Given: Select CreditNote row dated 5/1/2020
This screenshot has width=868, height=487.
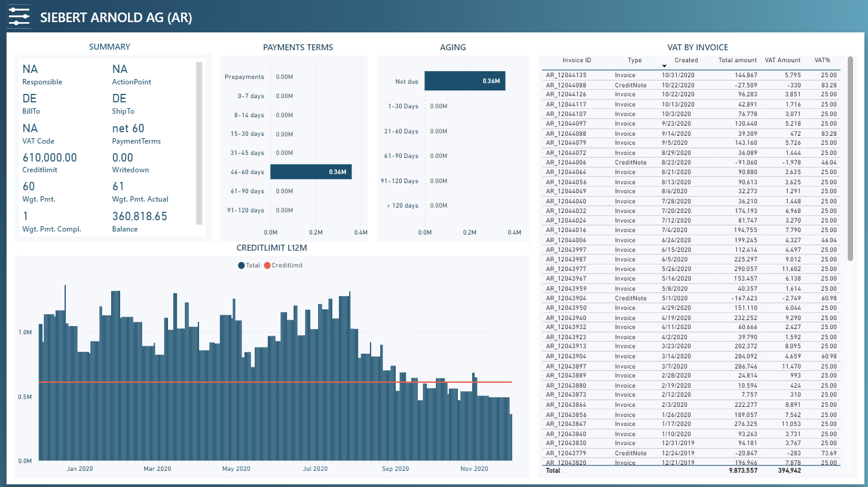Looking at the screenshot, I should pos(630,298).
